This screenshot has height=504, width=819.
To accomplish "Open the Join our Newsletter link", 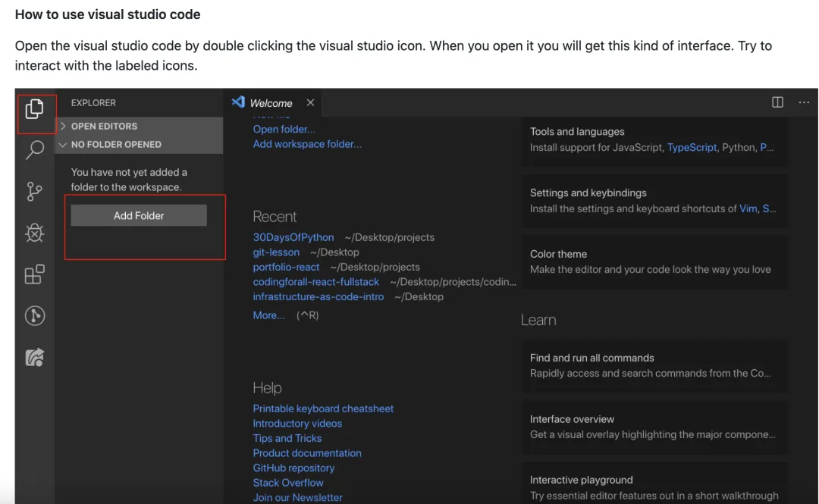I will tap(298, 497).
